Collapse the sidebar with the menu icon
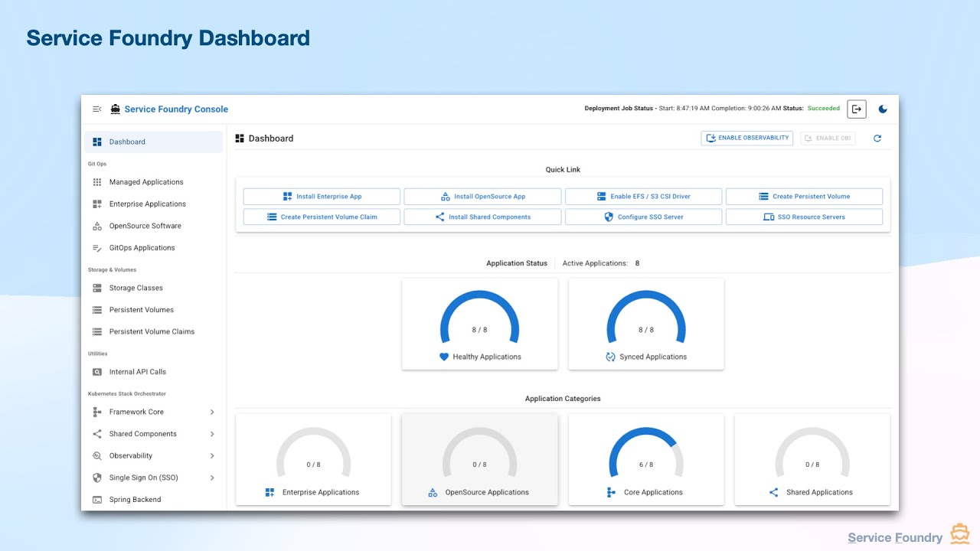 coord(97,109)
